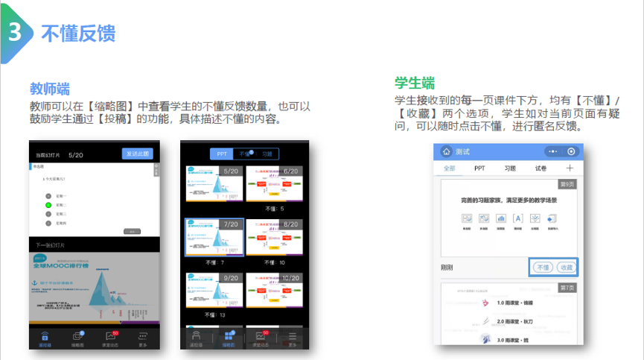Tap the 多选题 icon on page 9 slide
The width and height of the screenshot is (644, 360).
tap(484, 218)
